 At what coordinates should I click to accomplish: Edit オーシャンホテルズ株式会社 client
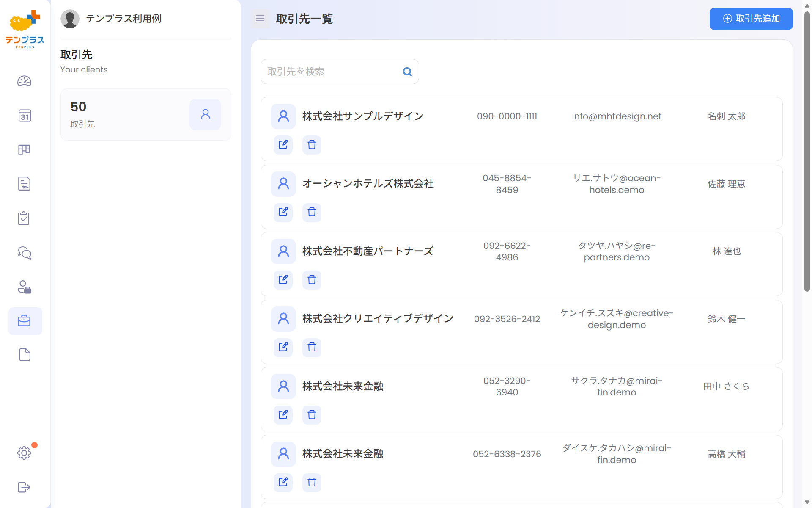click(283, 212)
